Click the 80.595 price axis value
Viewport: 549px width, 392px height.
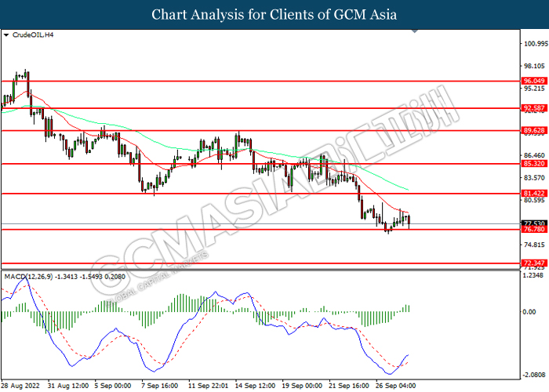pyautogui.click(x=534, y=200)
